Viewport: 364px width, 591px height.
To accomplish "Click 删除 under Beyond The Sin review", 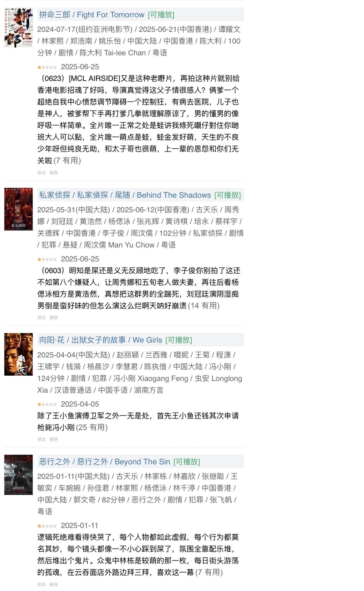I will 53,584.
